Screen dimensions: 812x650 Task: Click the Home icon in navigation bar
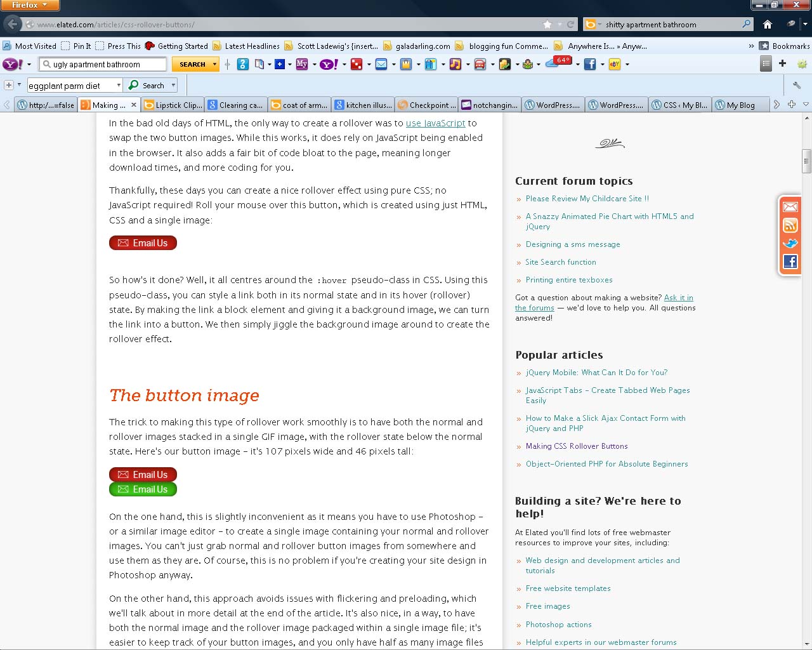pyautogui.click(x=768, y=24)
